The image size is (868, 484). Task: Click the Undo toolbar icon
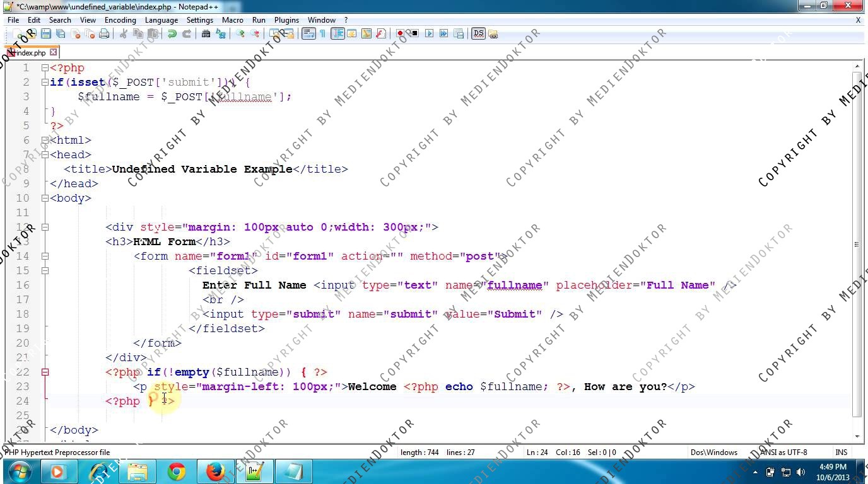pos(172,34)
